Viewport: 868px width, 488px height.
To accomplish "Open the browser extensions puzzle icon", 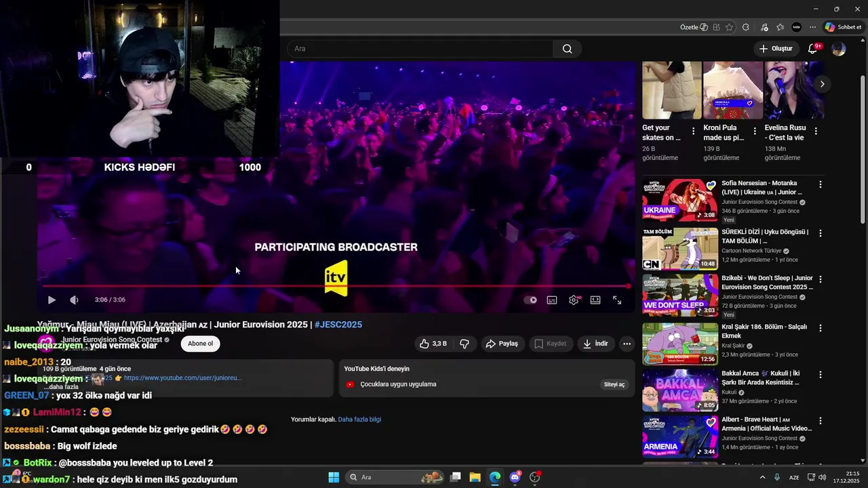I will [746, 27].
